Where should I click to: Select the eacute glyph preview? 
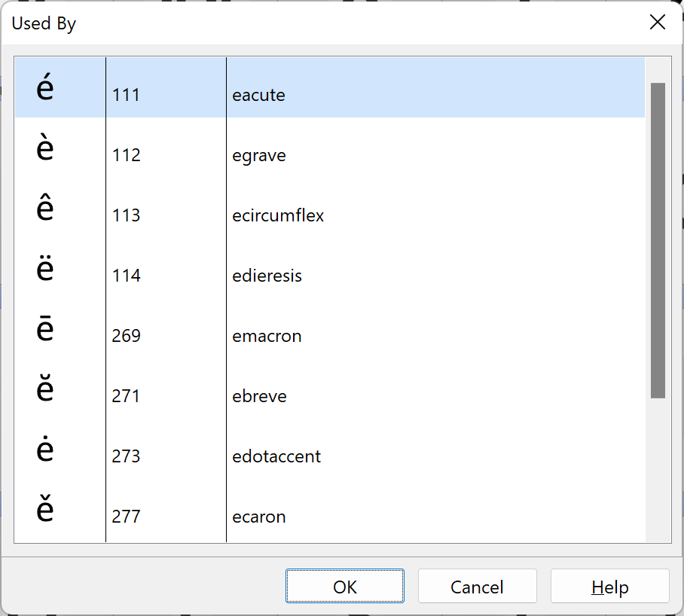click(45, 89)
